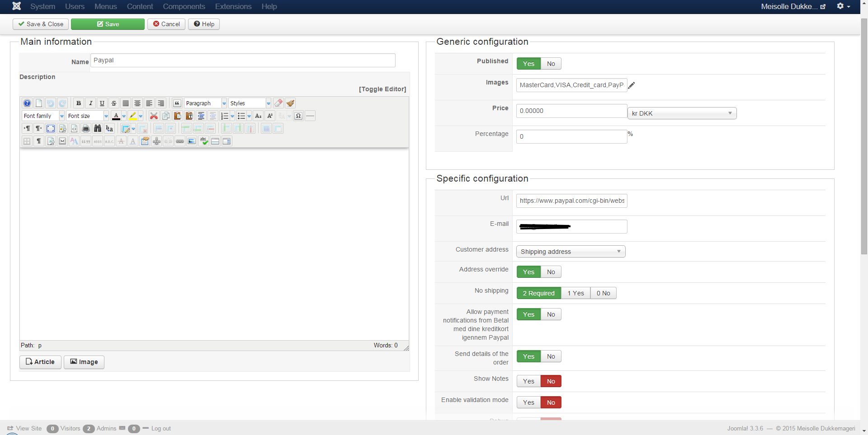This screenshot has height=435, width=868.
Task: Open the Customer address dropdown
Action: pos(571,252)
